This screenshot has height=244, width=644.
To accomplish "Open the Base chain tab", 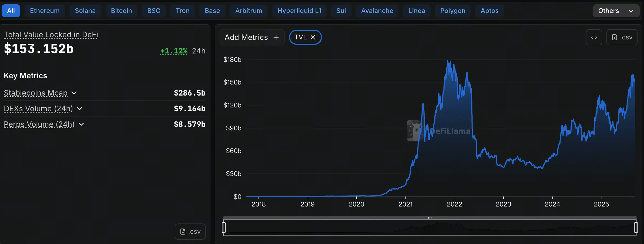I will click(212, 11).
